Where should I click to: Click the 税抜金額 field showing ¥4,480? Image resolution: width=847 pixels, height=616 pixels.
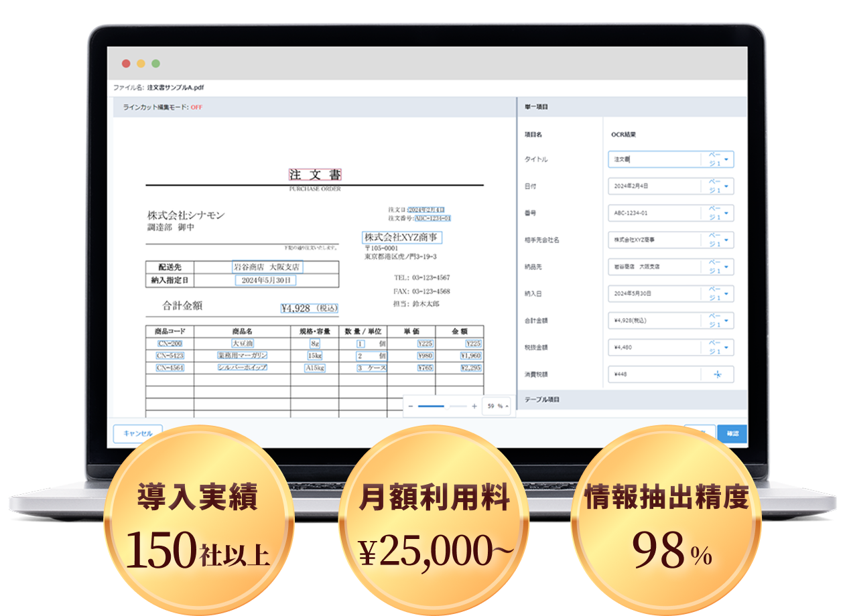point(653,348)
